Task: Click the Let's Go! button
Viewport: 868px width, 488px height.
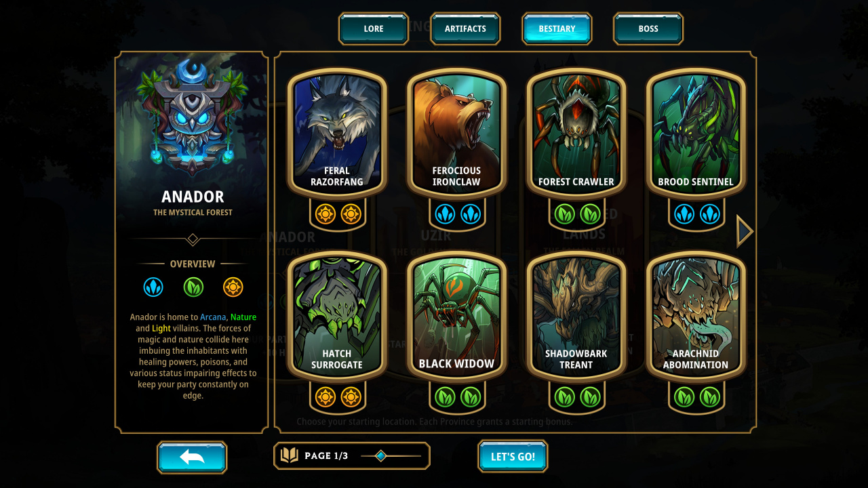Action: click(x=513, y=456)
